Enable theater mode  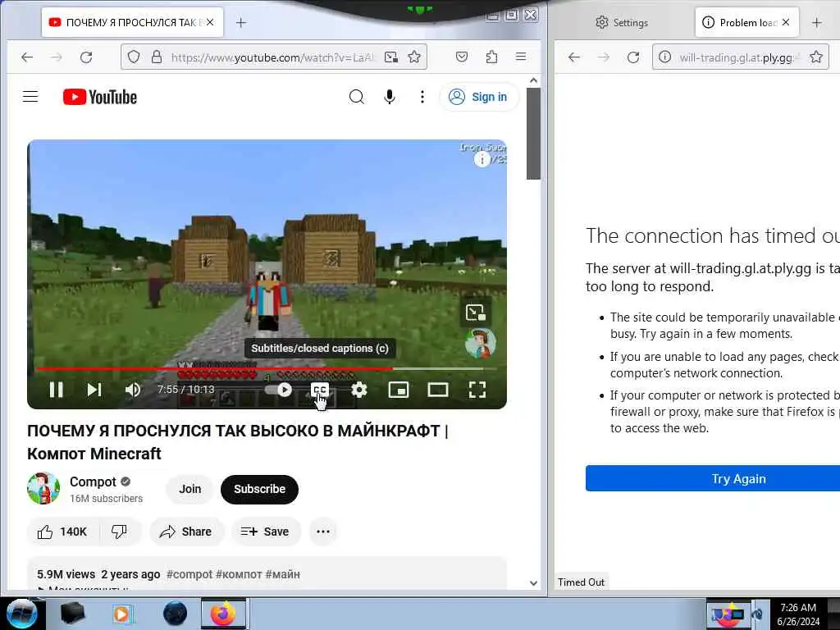(438, 390)
